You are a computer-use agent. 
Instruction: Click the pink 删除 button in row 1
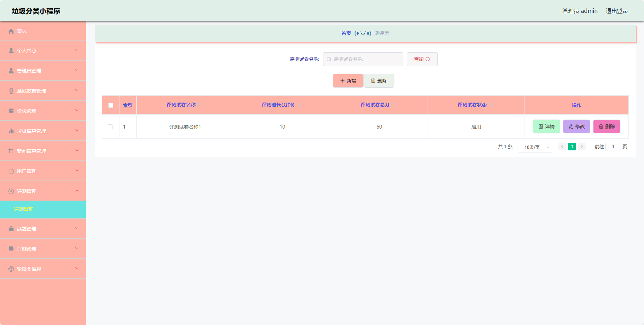pyautogui.click(x=607, y=126)
